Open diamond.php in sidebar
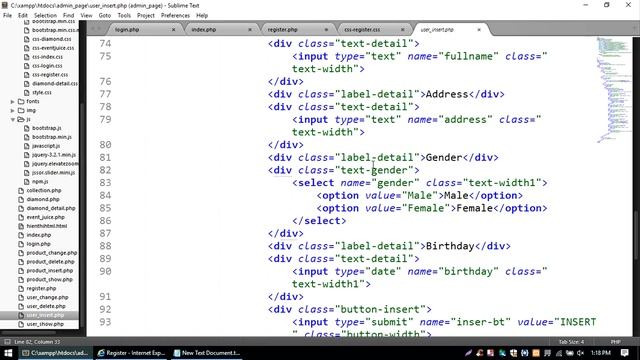Screen dimensions: 640x360 (x=43, y=200)
